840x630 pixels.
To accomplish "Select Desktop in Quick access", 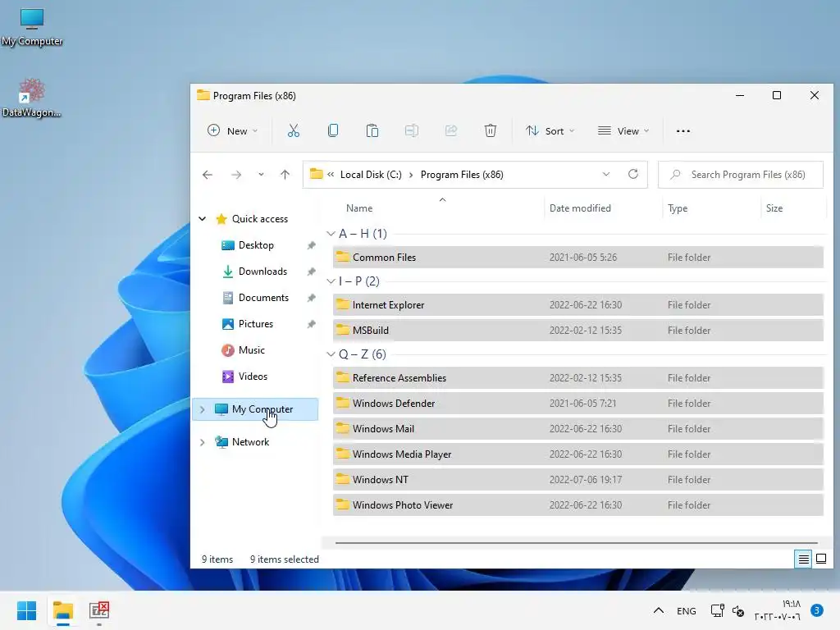I will coord(256,245).
